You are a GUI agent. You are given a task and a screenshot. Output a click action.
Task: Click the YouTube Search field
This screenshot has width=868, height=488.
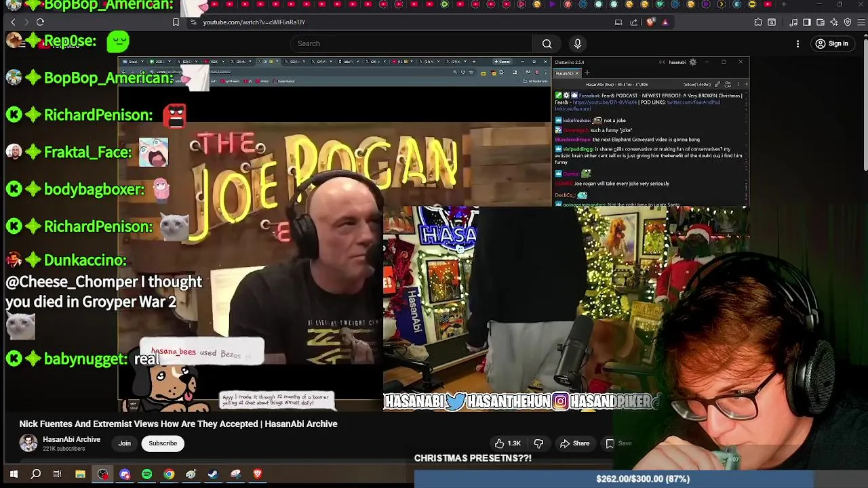pos(411,43)
